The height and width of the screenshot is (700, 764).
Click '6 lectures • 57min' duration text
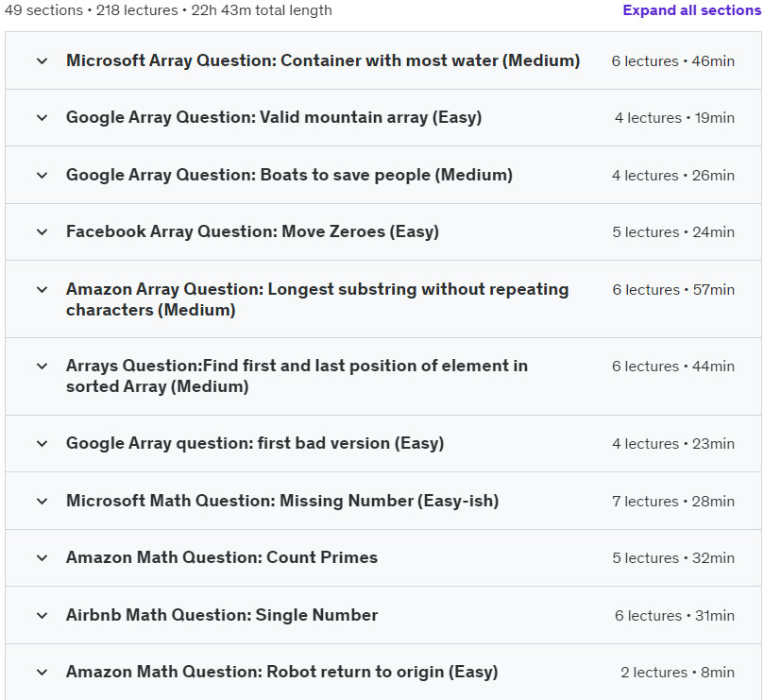[673, 290]
